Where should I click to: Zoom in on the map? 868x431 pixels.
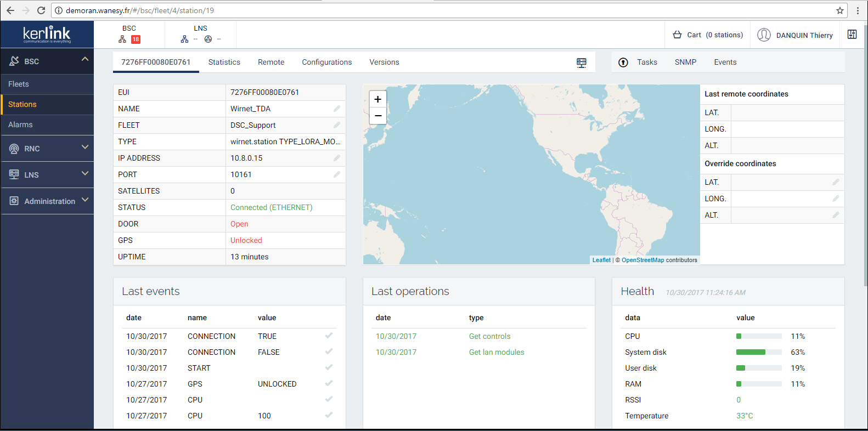click(x=377, y=99)
